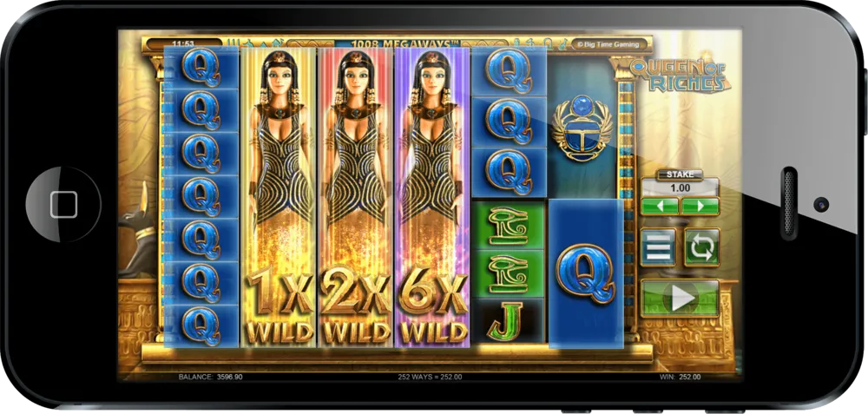Toggle the autoplay loop arrows button
Viewport: 868px width, 414px height.
[702, 246]
